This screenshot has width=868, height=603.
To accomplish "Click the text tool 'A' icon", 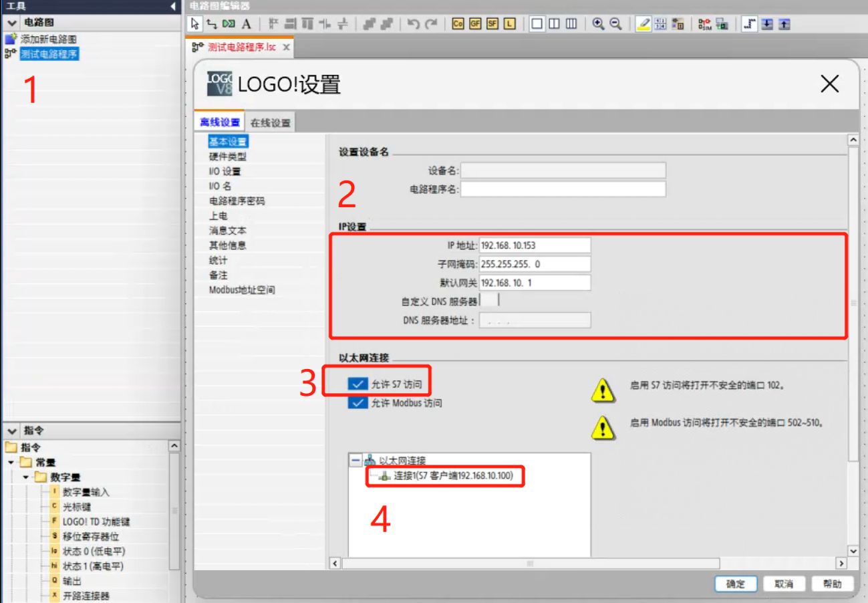I will coord(246,24).
